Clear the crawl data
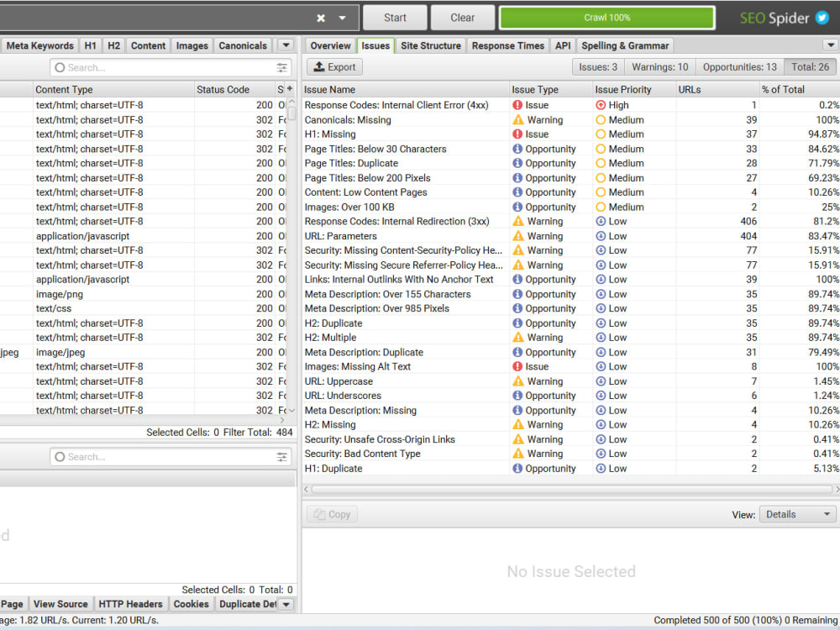Image resolution: width=840 pixels, height=630 pixels. (x=462, y=18)
